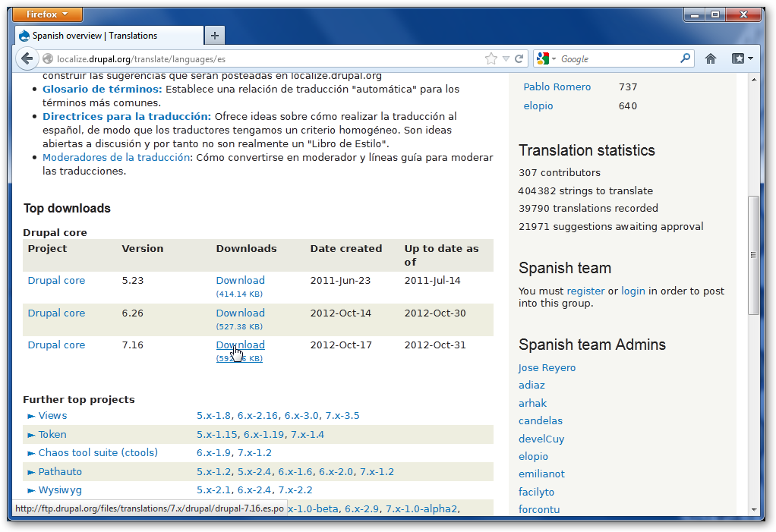Bookmark this page with the star icon
This screenshot has height=532, width=776.
pos(492,58)
